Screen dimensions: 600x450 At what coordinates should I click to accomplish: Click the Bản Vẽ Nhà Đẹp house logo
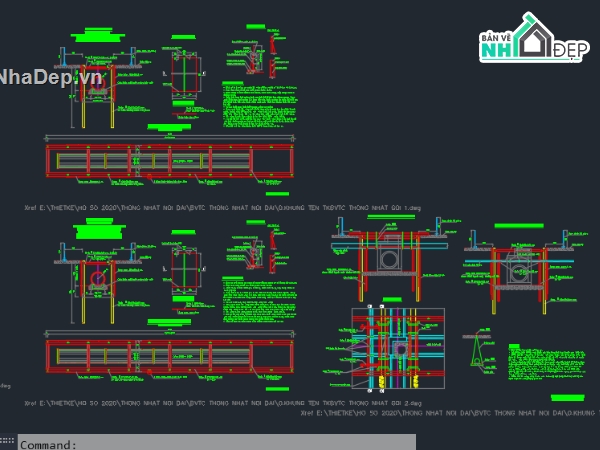point(534,37)
